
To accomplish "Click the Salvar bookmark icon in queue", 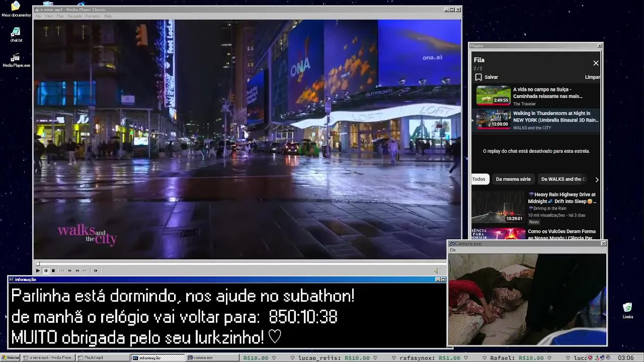I will pos(478,77).
